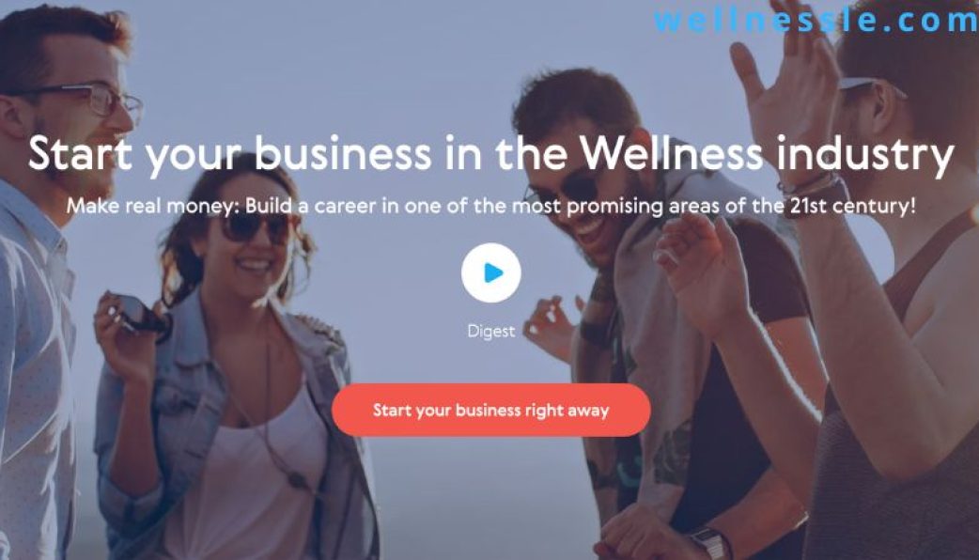Screen dimensions: 979x560
Task: Click the word industry in the headline
Action: pyautogui.click(x=865, y=154)
